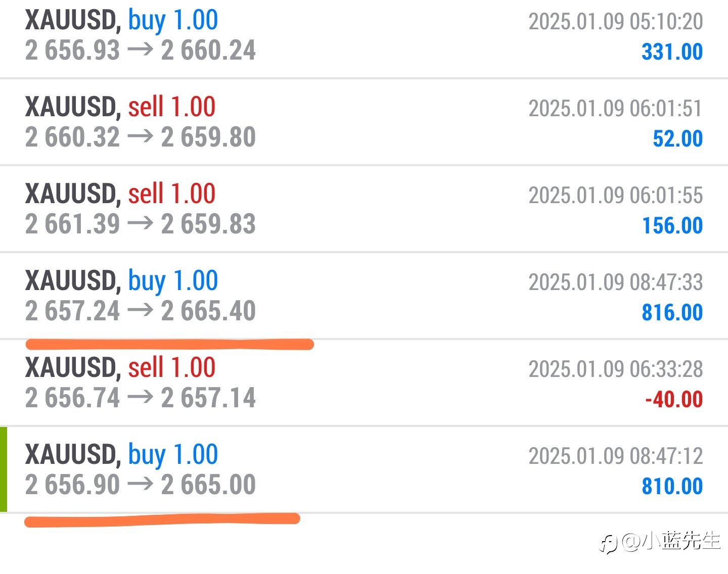Click the price range 2 661.39 → 2 659.83
Viewport: 728px width, 574px height.
coord(141,224)
